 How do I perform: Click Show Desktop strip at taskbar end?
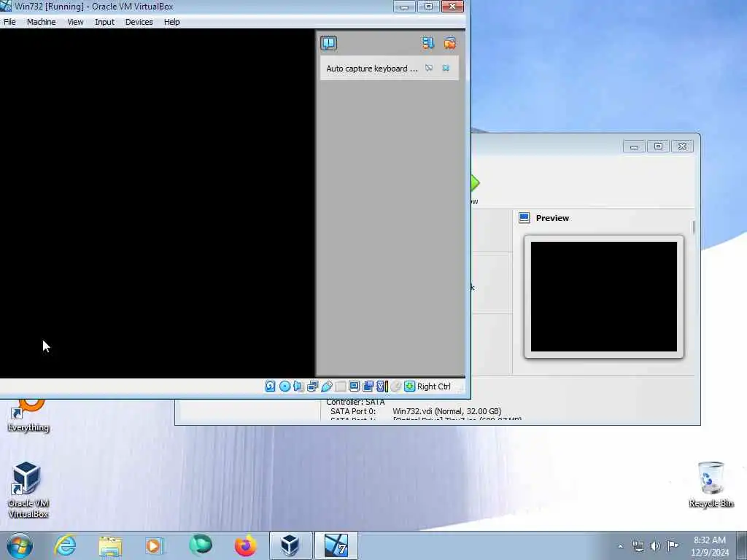[743, 545]
